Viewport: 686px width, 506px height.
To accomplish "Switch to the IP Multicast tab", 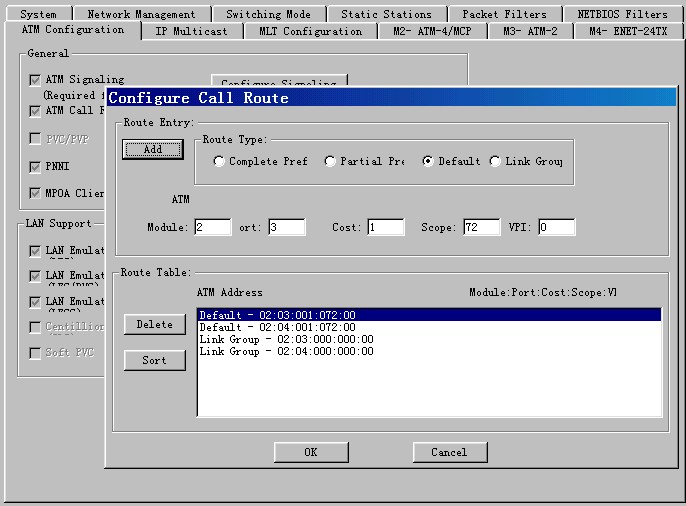I will pos(191,31).
